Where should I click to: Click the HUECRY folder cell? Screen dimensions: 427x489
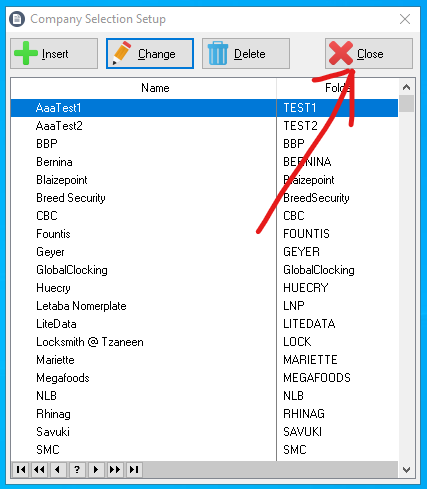point(306,288)
